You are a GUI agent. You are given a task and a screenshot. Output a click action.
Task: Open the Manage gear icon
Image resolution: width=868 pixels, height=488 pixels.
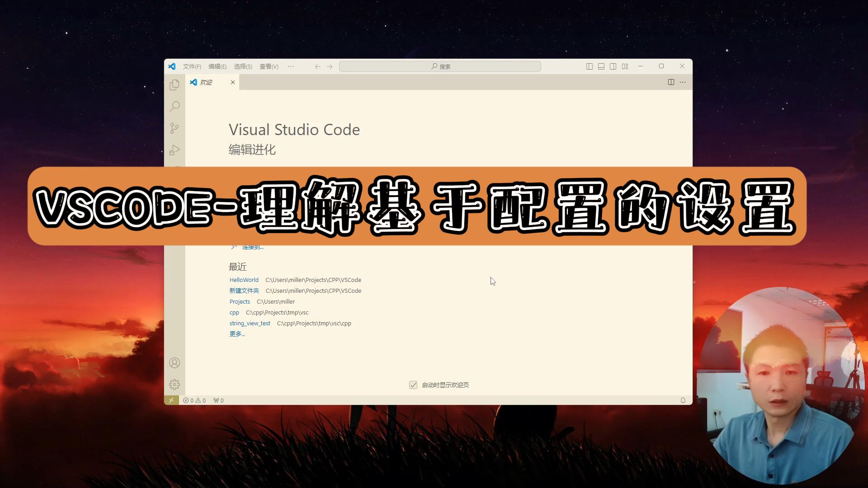175,385
